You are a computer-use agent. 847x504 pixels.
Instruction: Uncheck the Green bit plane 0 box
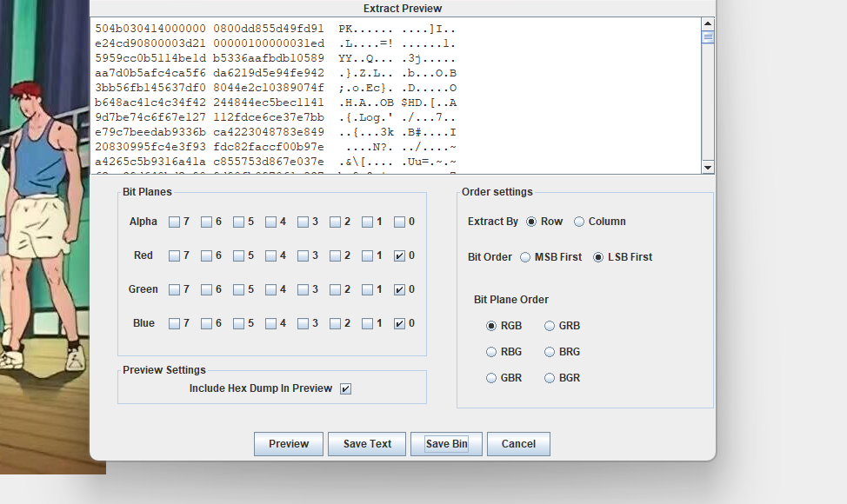(399, 289)
